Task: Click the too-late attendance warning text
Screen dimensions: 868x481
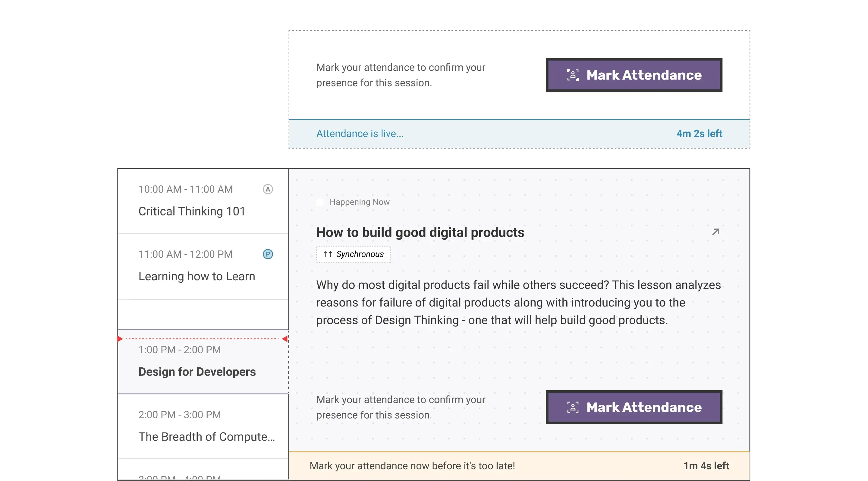Action: point(412,466)
